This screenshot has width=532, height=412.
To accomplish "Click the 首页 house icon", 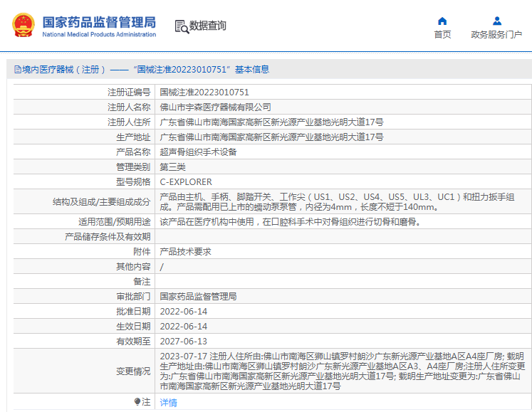I will click(442, 21).
